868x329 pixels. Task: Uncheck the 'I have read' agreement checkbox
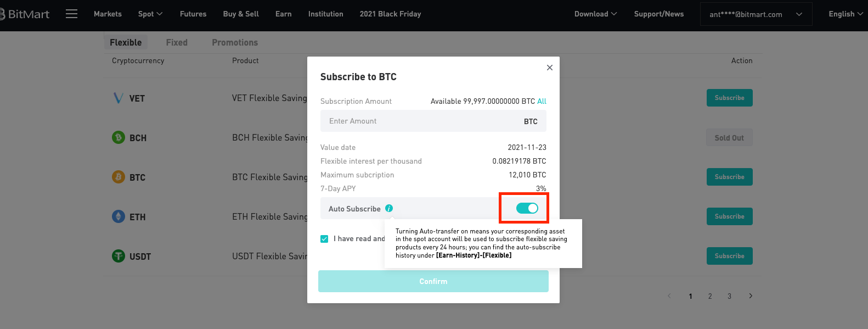tap(324, 239)
